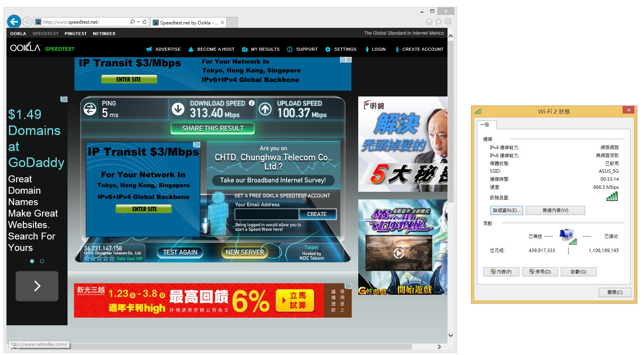Open the Favorites star icon
This screenshot has height=355, width=644.
click(x=438, y=22)
